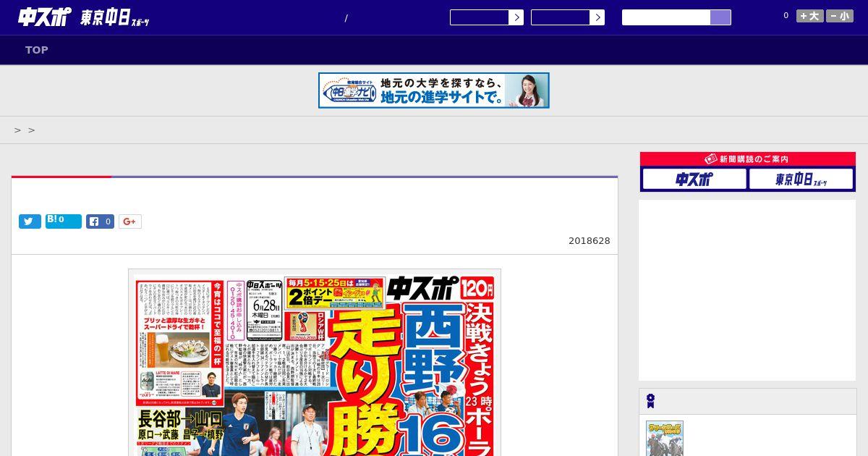This screenshot has width=868, height=456.
Task: Click the ribbon award icon in sidebar
Action: (x=651, y=401)
